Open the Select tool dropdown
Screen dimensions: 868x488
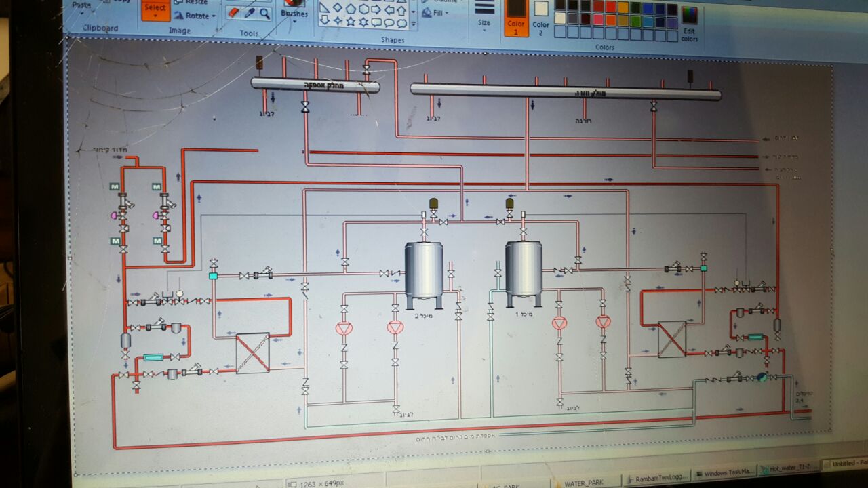tap(155, 11)
